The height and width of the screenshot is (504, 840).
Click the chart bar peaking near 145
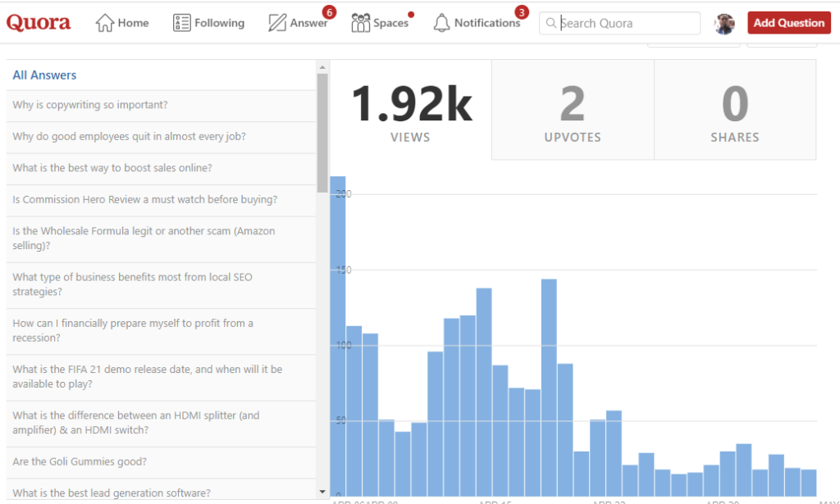click(549, 388)
